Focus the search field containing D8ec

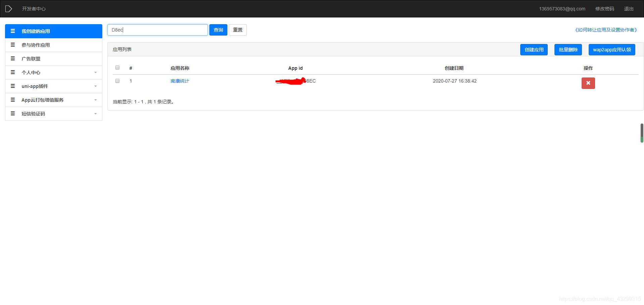[x=158, y=30]
